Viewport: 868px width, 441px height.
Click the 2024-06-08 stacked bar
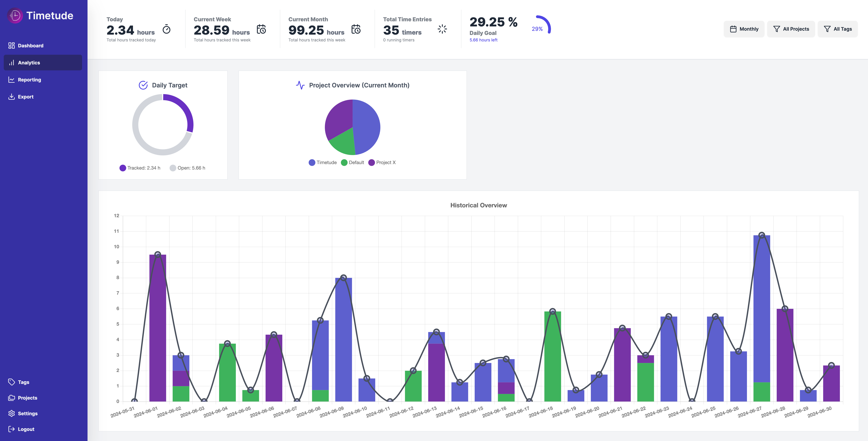click(320, 361)
